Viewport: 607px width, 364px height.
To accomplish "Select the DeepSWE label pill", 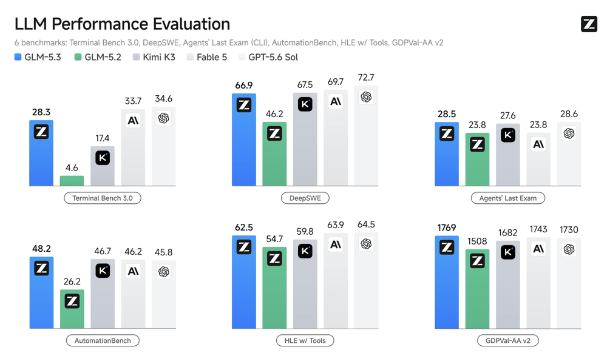I will [x=305, y=198].
